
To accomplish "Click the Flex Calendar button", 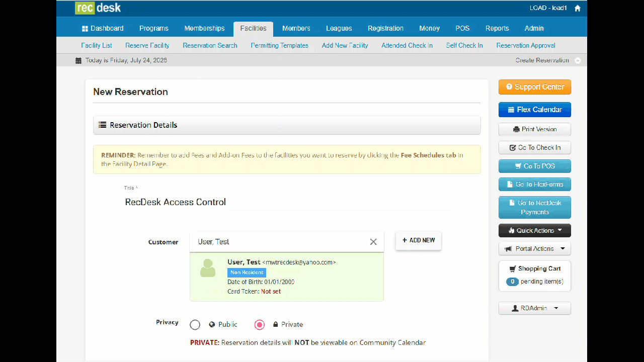I will 535,110.
